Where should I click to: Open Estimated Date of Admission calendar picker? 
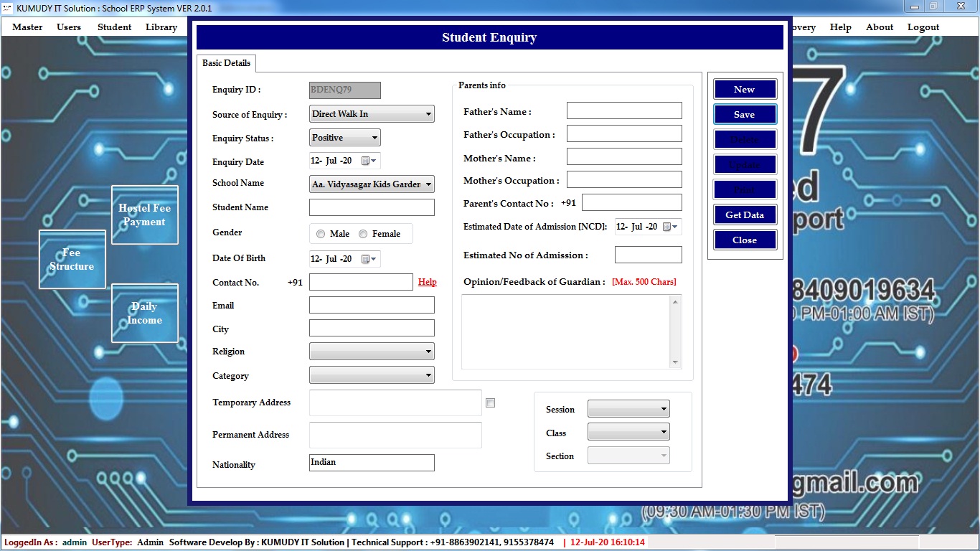pyautogui.click(x=670, y=227)
